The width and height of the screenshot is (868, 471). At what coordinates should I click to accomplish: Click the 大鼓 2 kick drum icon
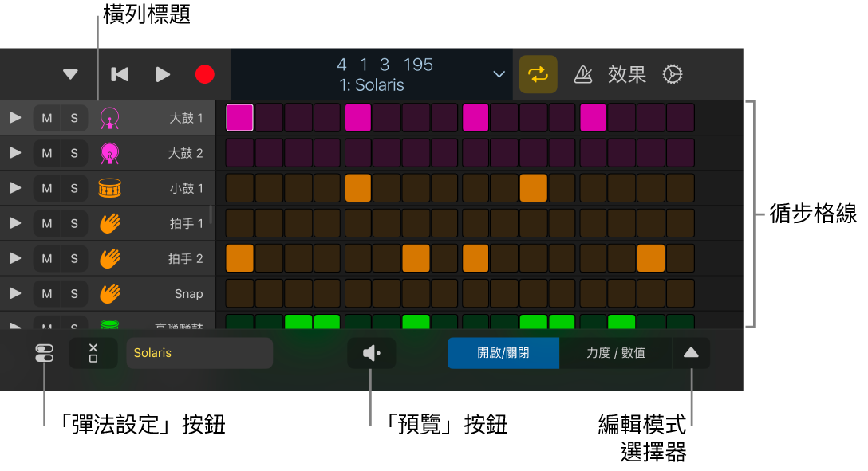(109, 153)
